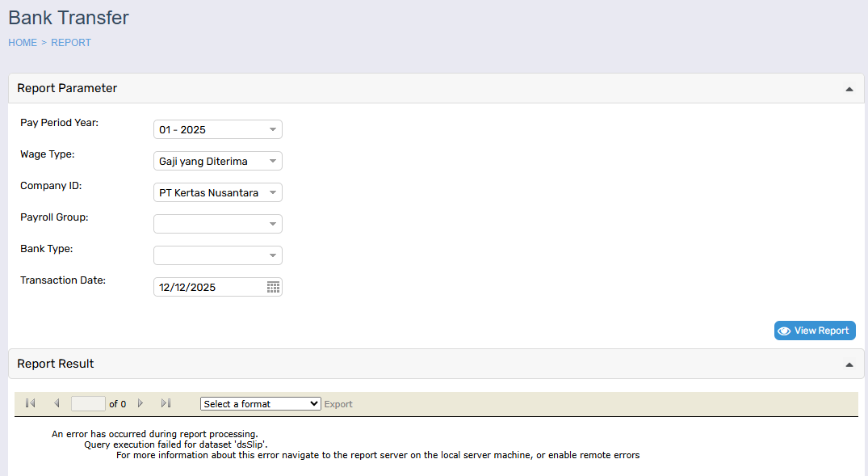Screen dimensions: 868x476
Task: Open the Payroll Group dropdown
Action: (x=273, y=224)
